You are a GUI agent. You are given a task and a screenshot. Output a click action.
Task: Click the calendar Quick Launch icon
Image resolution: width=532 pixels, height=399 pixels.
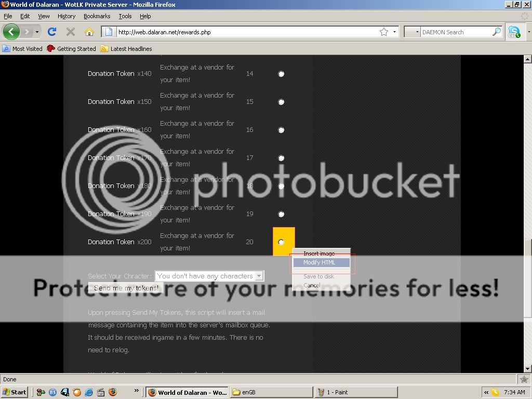[x=101, y=392]
